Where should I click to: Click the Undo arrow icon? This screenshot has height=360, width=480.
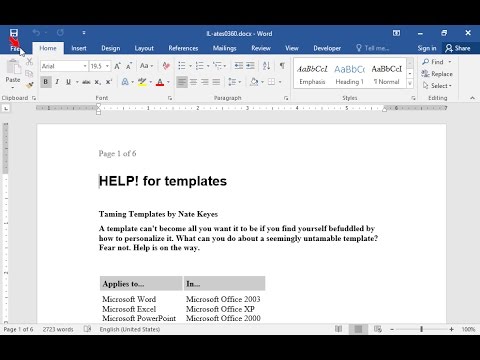pyautogui.click(x=36, y=33)
